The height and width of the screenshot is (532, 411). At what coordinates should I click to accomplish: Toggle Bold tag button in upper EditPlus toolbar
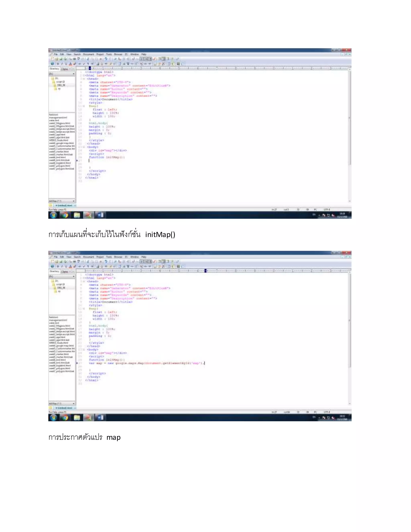tap(58, 64)
